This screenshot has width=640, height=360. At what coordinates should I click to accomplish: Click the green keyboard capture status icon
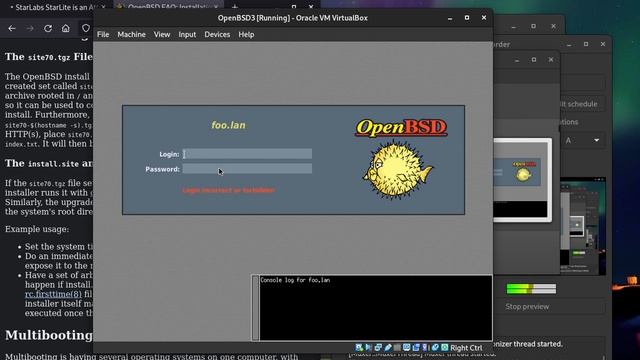tap(444, 348)
